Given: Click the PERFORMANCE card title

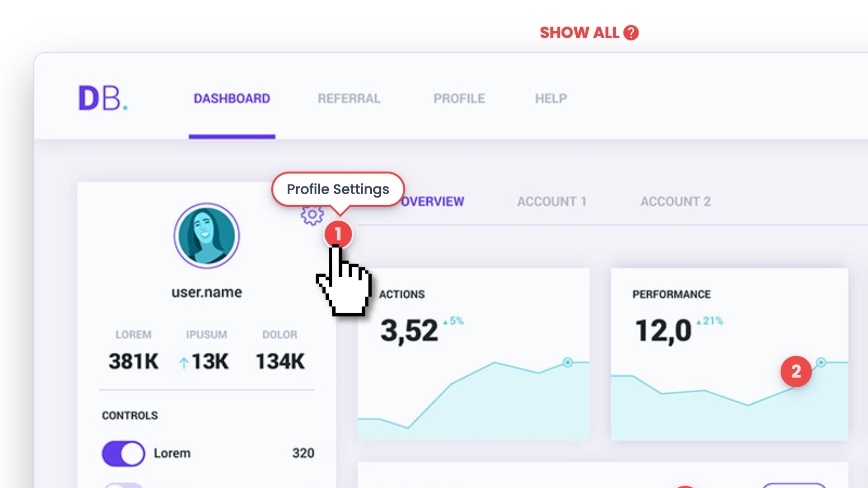Looking at the screenshot, I should point(671,294).
